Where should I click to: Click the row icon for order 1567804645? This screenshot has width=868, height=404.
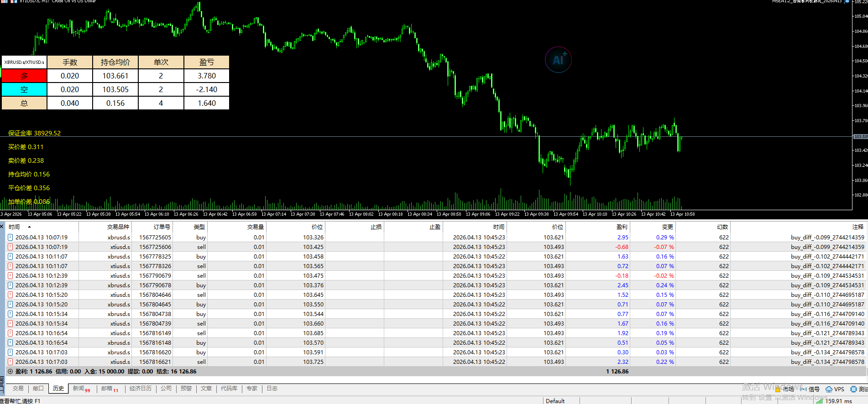tap(10, 304)
